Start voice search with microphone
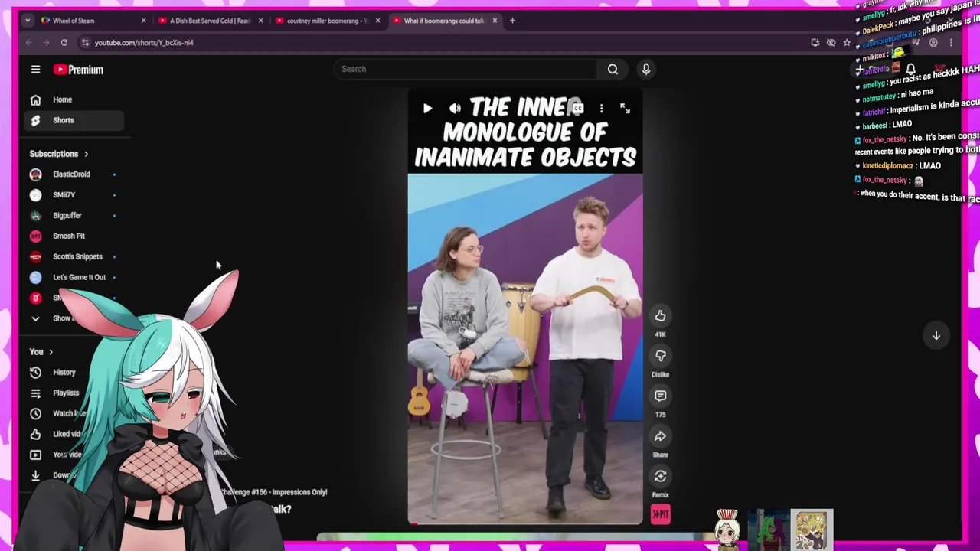This screenshot has width=980, height=551. 646,69
